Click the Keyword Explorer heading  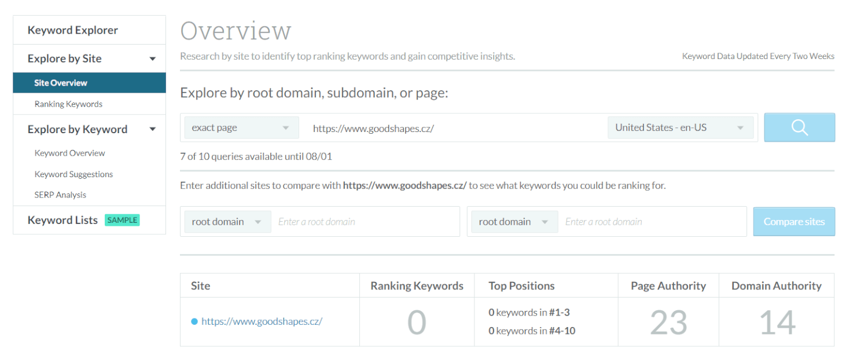point(72,30)
